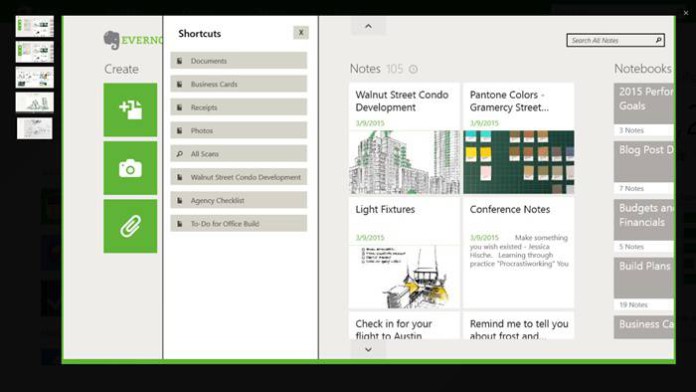Click the down chevron below notes
696x392 pixels.
click(x=368, y=349)
